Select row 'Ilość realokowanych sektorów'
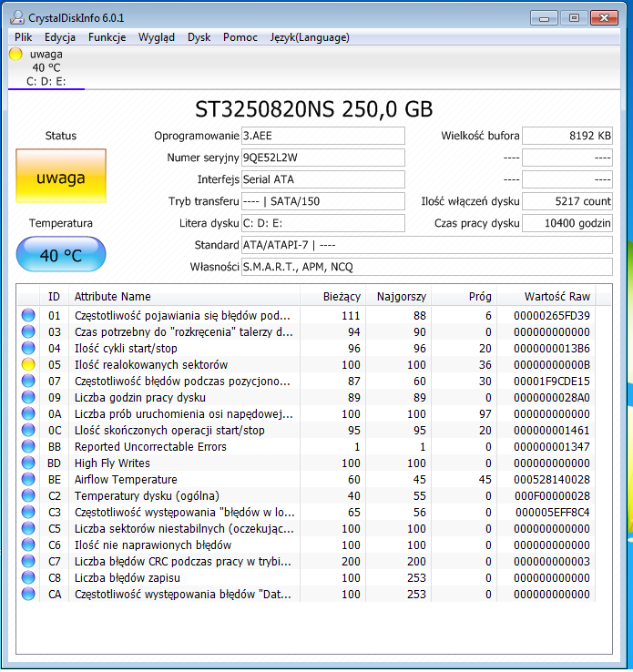This screenshot has height=672, width=633. pyautogui.click(x=306, y=365)
